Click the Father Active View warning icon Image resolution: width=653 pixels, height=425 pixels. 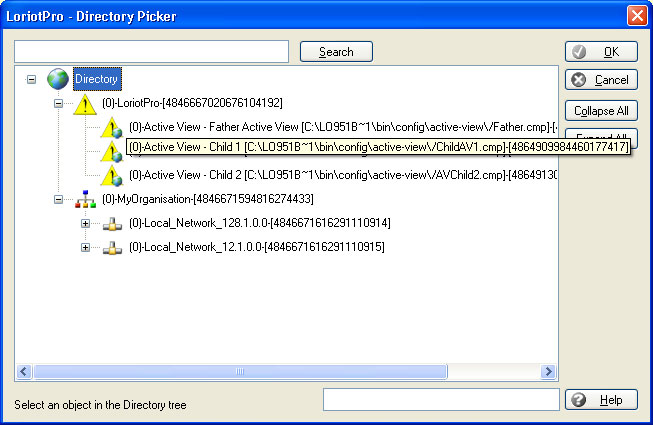coord(112,128)
